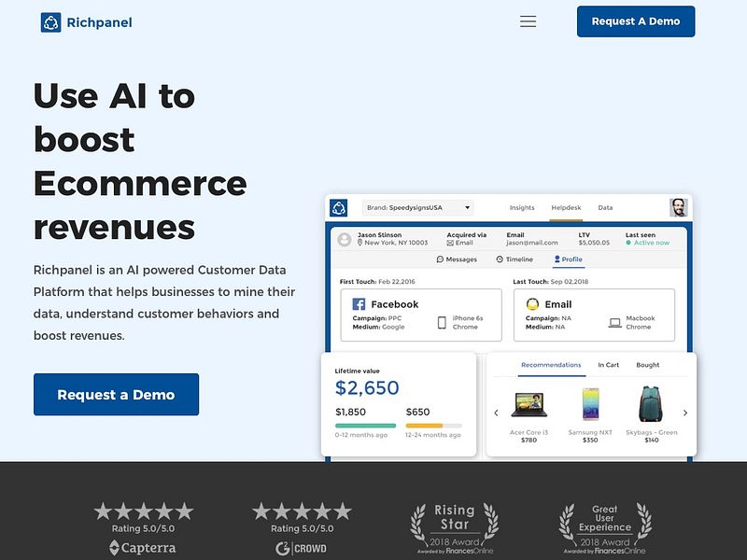The width and height of the screenshot is (747, 560).
Task: Click the Acer Core i3 laptop thumbnail
Action: coord(529,405)
